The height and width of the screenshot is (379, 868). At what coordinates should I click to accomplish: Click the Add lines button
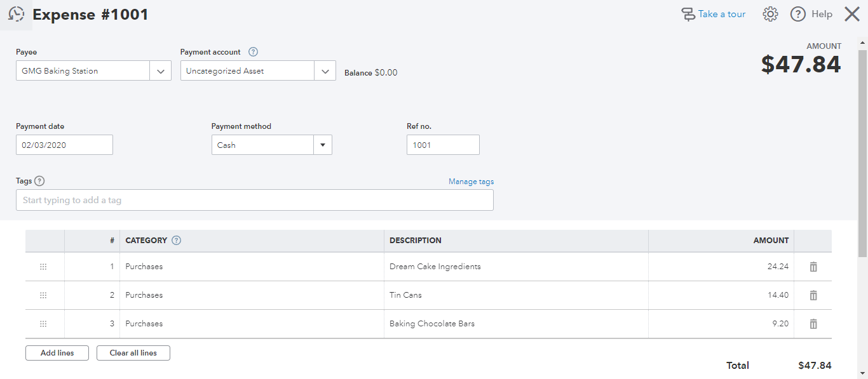click(x=57, y=353)
